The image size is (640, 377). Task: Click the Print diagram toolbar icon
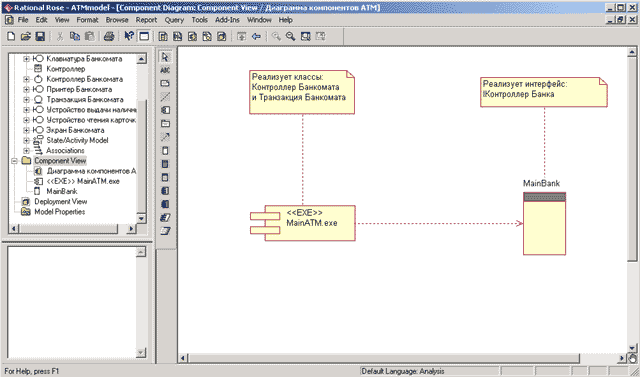pyautogui.click(x=108, y=36)
